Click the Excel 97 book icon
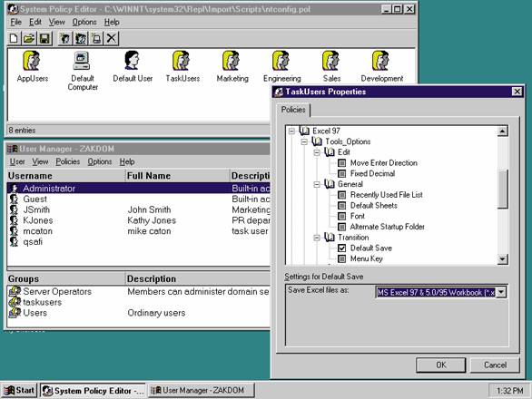 (x=304, y=131)
